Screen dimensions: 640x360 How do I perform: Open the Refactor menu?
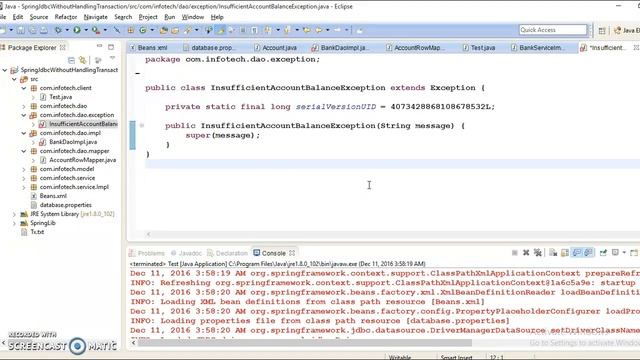pyautogui.click(x=66, y=17)
